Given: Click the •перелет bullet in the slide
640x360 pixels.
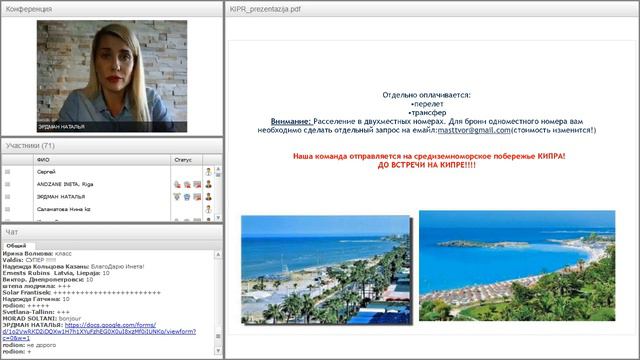Looking at the screenshot, I should (x=428, y=104).
